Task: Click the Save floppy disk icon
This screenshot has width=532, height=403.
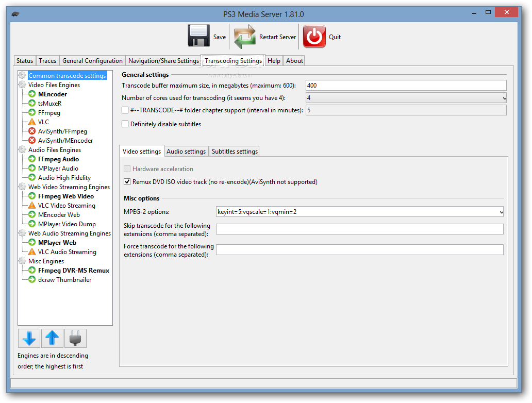Action: point(199,36)
